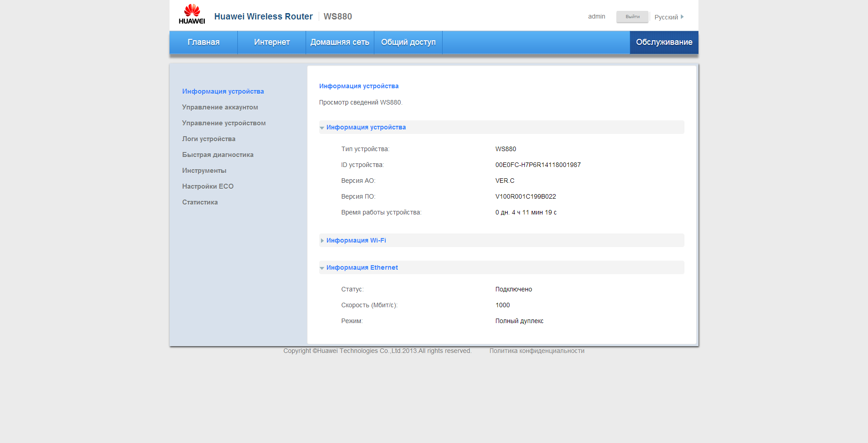The image size is (868, 443).
Task: Open the Интернет tab
Action: tap(272, 42)
